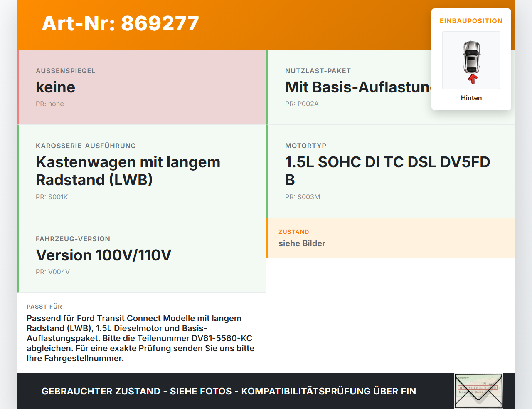Click PR code S003M text
Screen dimensions: 532x409
coord(303,197)
